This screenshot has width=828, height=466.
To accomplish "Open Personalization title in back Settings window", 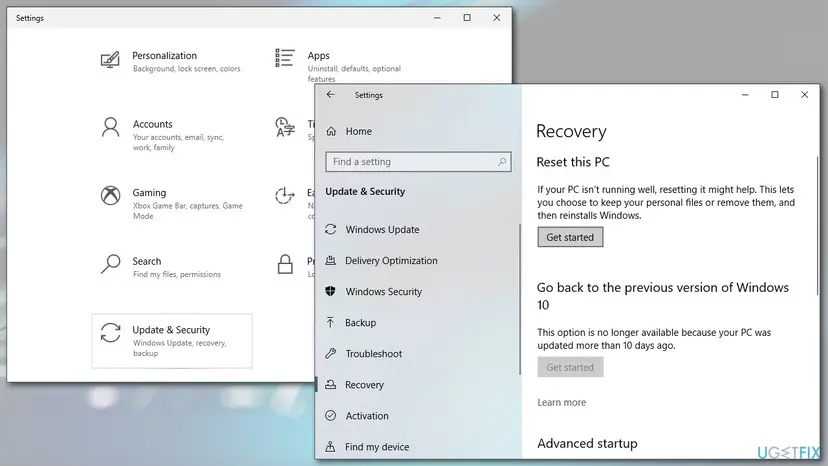I will (164, 55).
